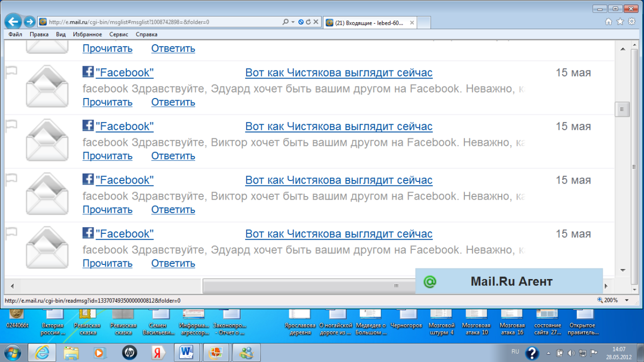Click the blue help question mark icon

(532, 353)
